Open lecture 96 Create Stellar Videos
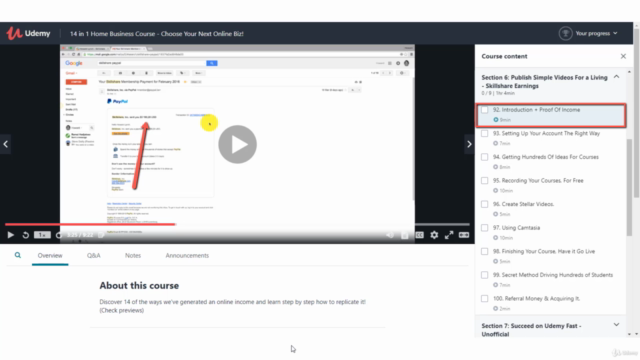Image resolution: width=640 pixels, height=360 pixels. pos(551,209)
